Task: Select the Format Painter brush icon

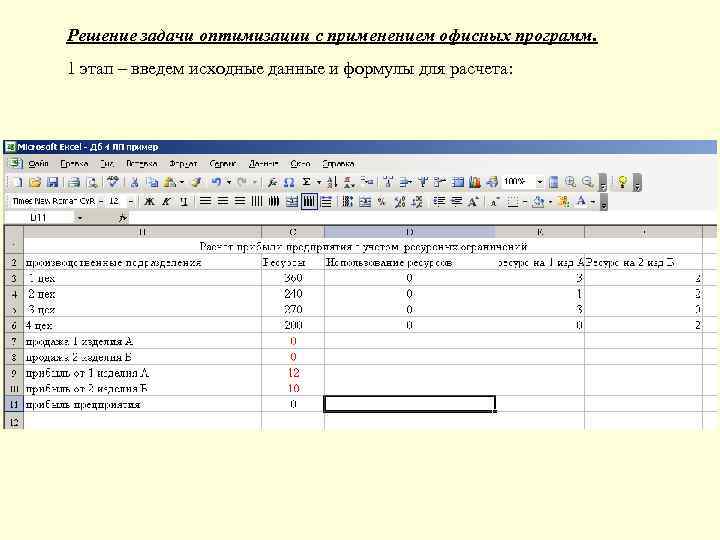Action: [x=197, y=182]
